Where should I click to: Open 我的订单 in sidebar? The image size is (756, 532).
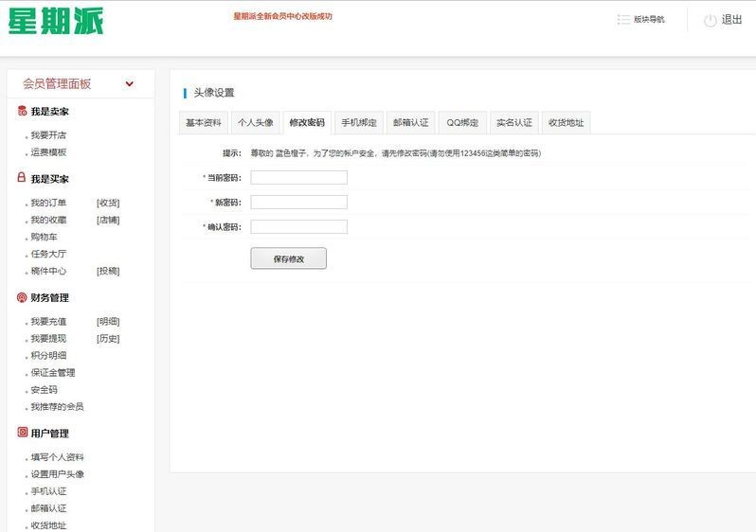[x=48, y=204]
